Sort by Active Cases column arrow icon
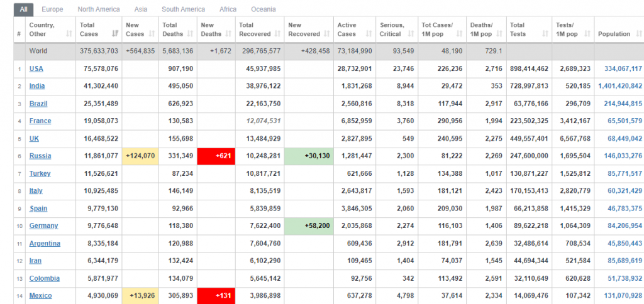Screen dimensions: 644x304 (369, 34)
